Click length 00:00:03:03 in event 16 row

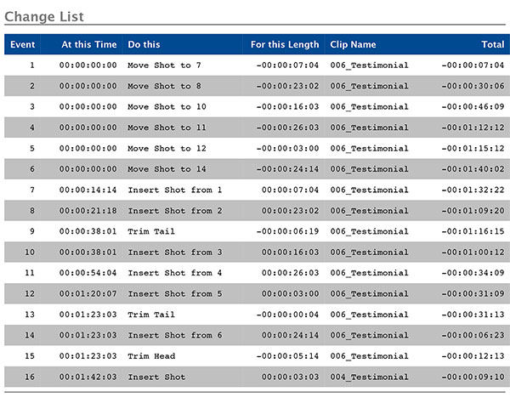pyautogui.click(x=290, y=377)
